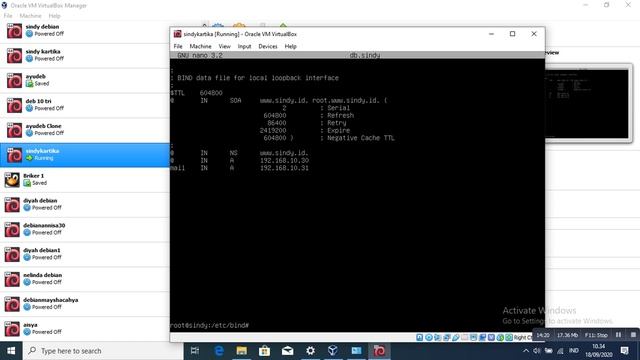This screenshot has width=640, height=360.
Task: Select the diyah debian1 virtual machine
Action: coord(85,254)
